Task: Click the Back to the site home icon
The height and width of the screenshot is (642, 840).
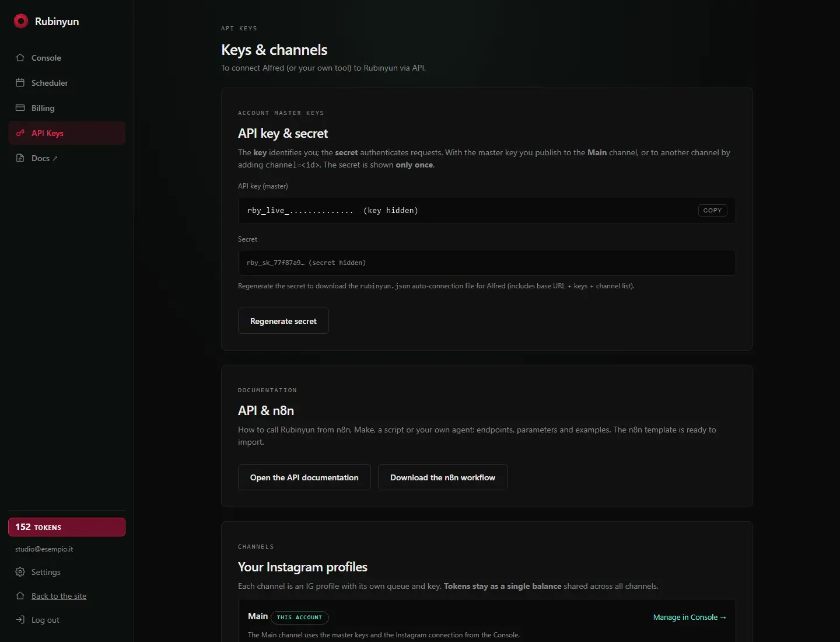Action: [x=20, y=596]
